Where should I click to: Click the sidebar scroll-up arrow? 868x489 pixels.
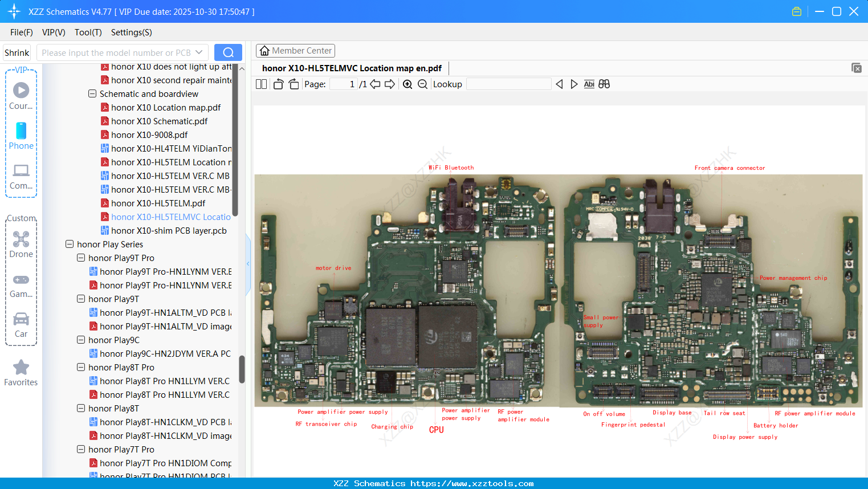click(x=242, y=68)
